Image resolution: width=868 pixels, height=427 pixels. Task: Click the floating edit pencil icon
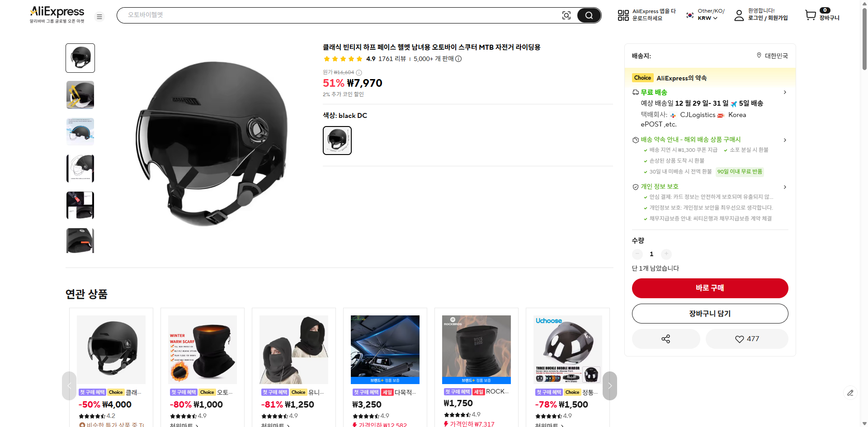click(x=850, y=393)
